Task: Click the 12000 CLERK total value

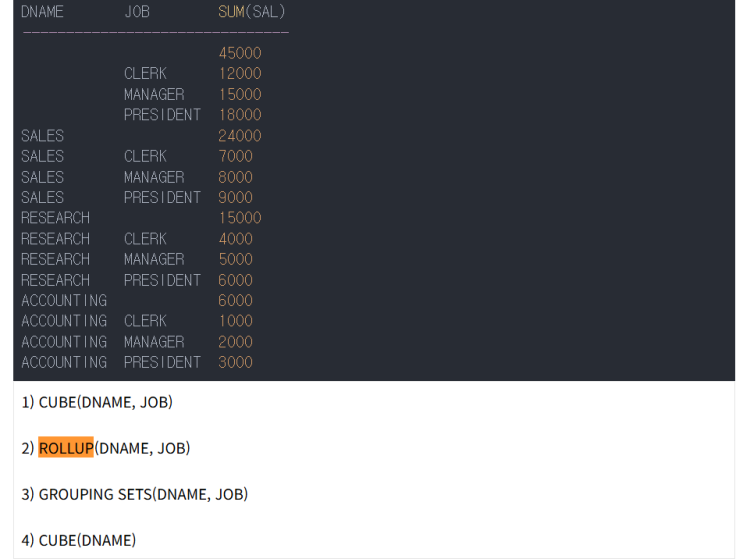Action: [240, 74]
